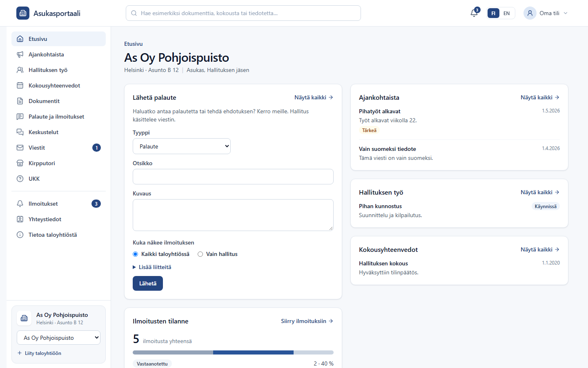Click the UKK question mark icon
This screenshot has height=368, width=588.
point(20,179)
